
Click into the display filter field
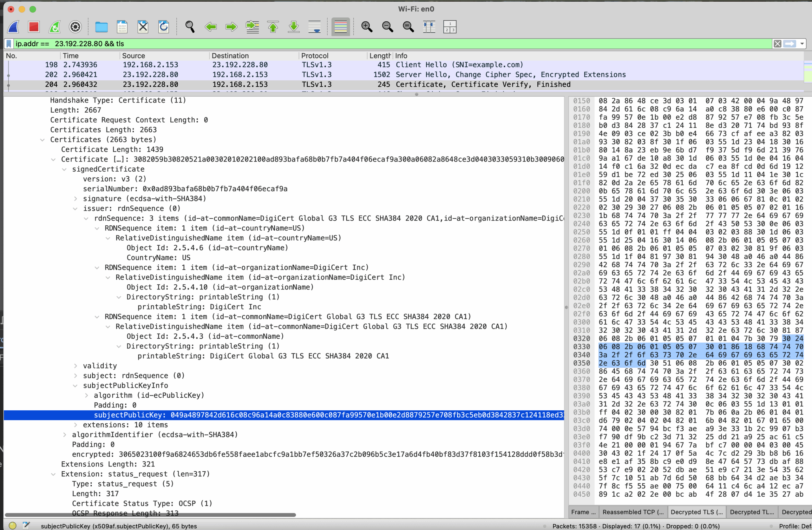click(x=392, y=44)
